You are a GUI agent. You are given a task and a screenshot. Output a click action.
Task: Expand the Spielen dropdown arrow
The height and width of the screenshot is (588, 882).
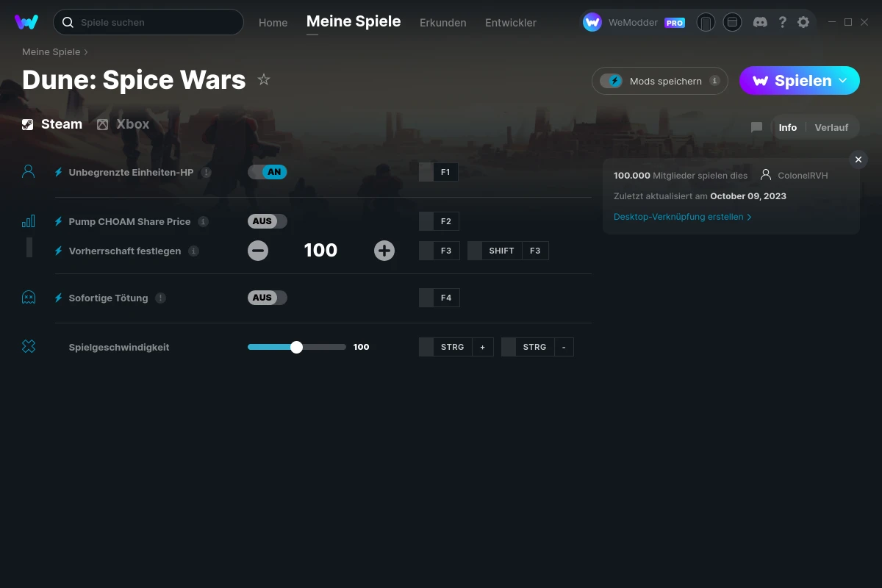(843, 81)
